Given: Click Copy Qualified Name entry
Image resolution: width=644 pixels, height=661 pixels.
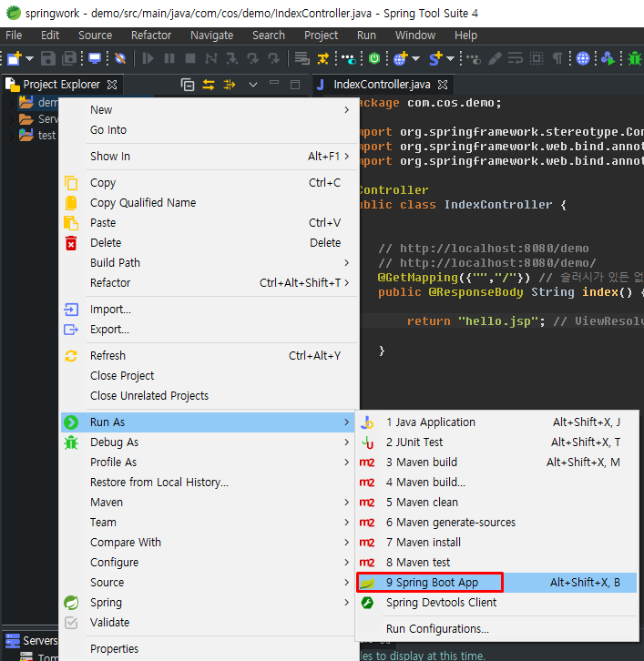Looking at the screenshot, I should coord(210,203).
